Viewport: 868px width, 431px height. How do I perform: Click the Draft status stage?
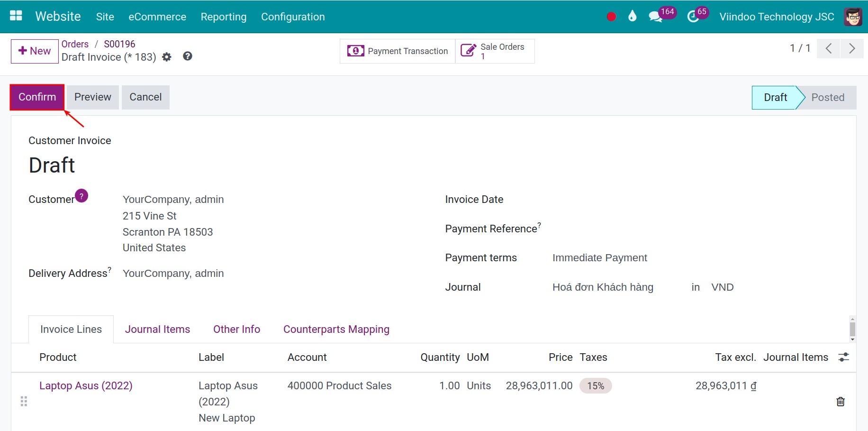click(776, 98)
